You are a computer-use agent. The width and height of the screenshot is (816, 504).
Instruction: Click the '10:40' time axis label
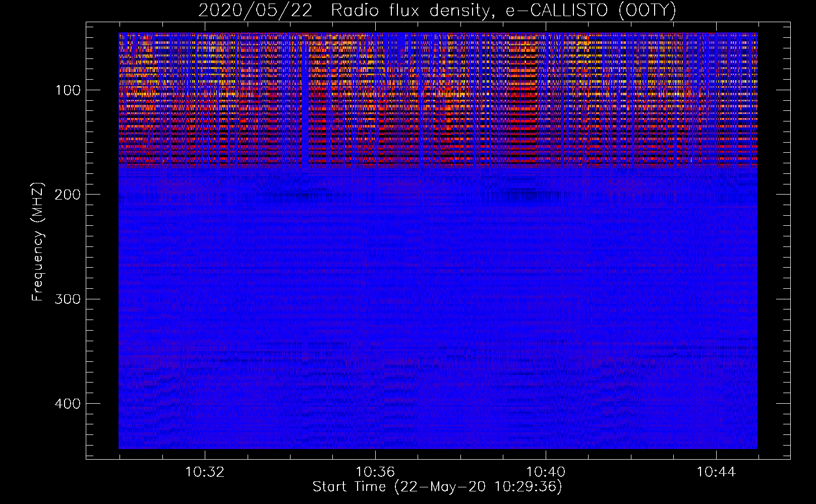point(546,472)
